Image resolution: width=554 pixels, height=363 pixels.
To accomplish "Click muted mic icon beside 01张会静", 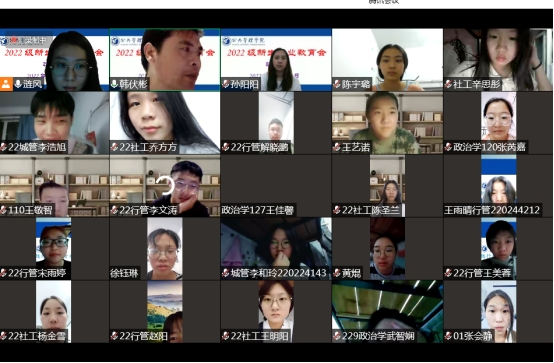I will [448, 336].
